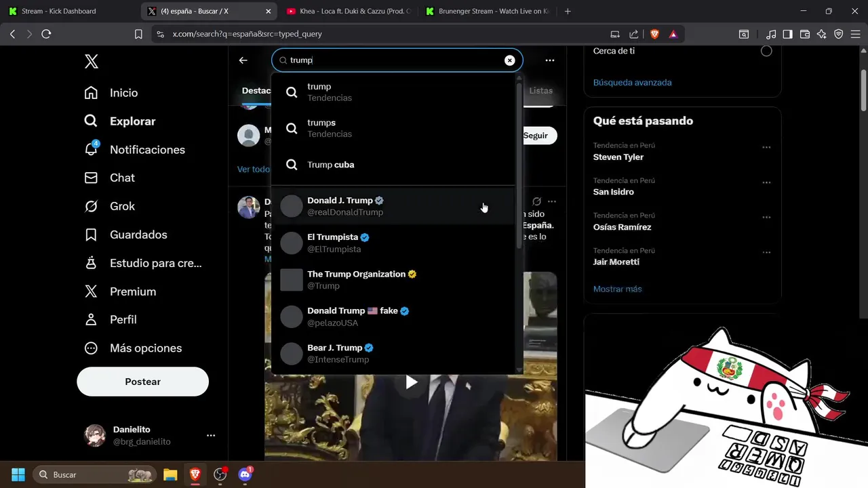
Task: Open options for Jair Moretti trend
Action: click(x=766, y=252)
